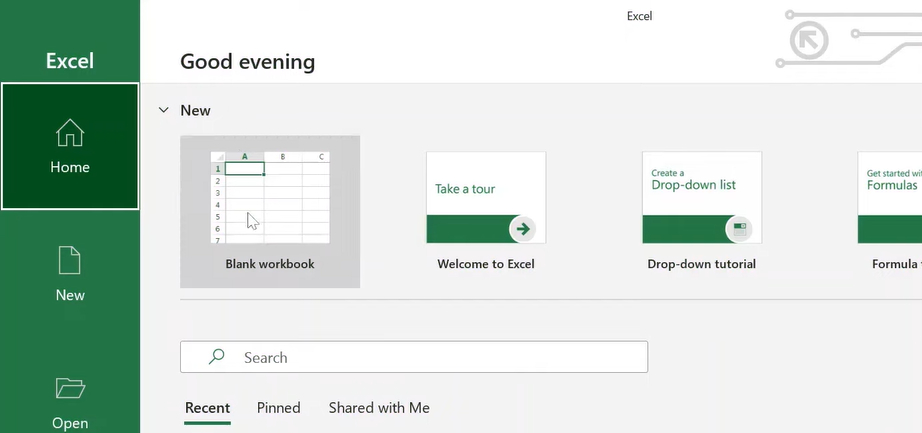Click the 'Welcome to Excel' label
This screenshot has height=433, width=922.
click(486, 264)
